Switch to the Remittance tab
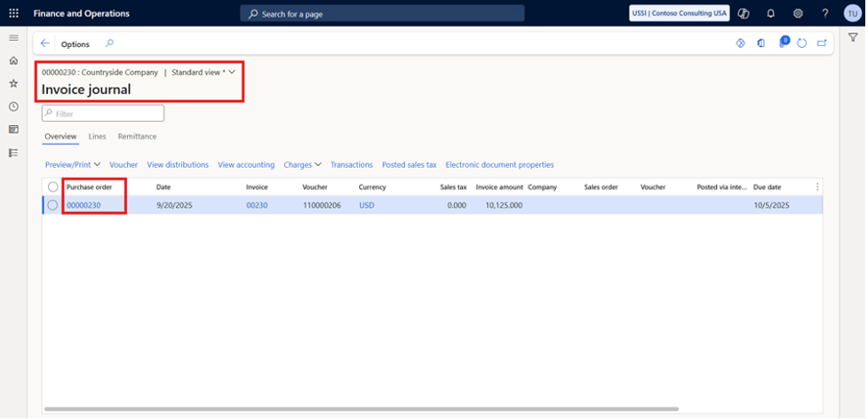The image size is (868, 419). 138,137
